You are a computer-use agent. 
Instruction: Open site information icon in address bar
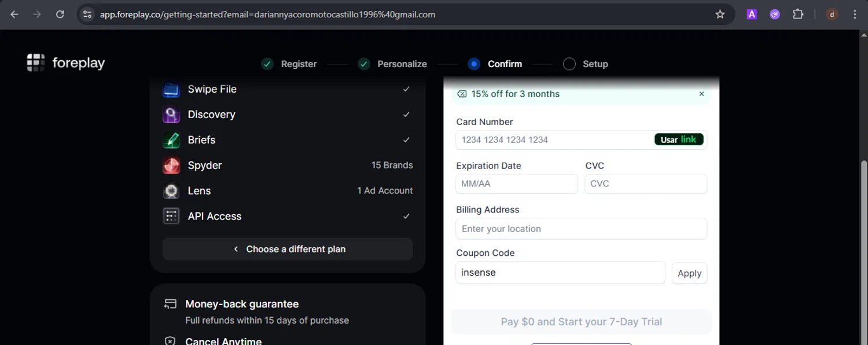[x=87, y=14]
